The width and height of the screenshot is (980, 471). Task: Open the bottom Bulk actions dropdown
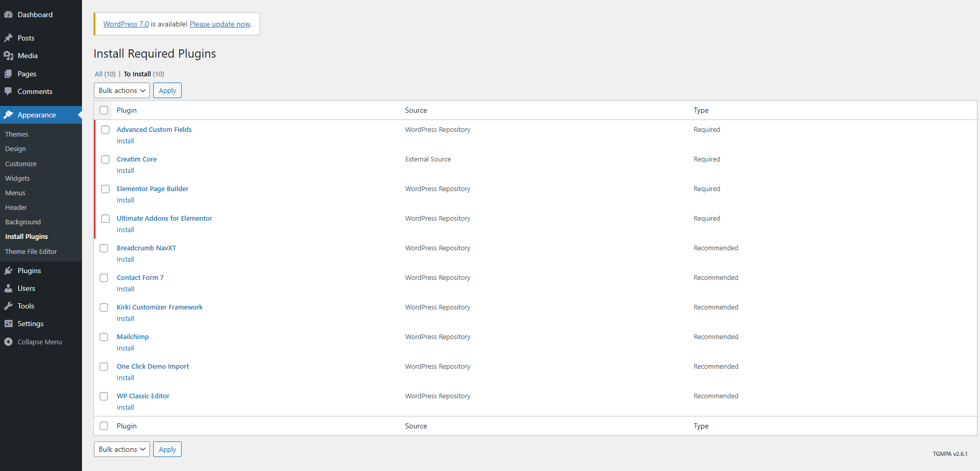[x=122, y=449]
